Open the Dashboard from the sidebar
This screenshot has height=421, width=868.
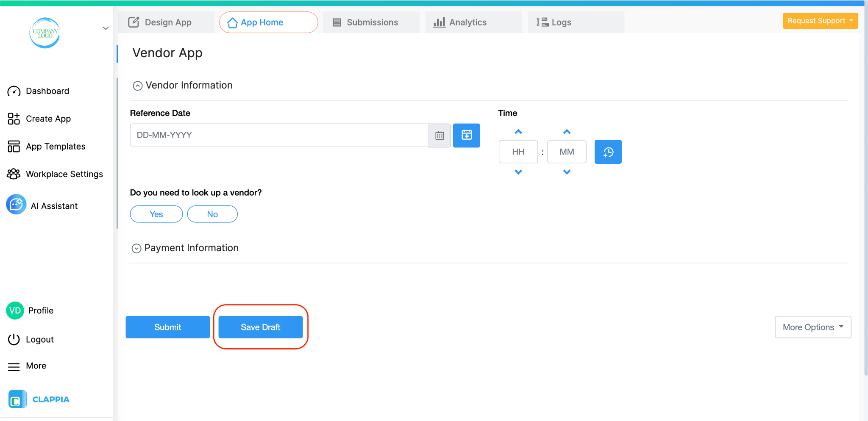pyautogui.click(x=47, y=91)
